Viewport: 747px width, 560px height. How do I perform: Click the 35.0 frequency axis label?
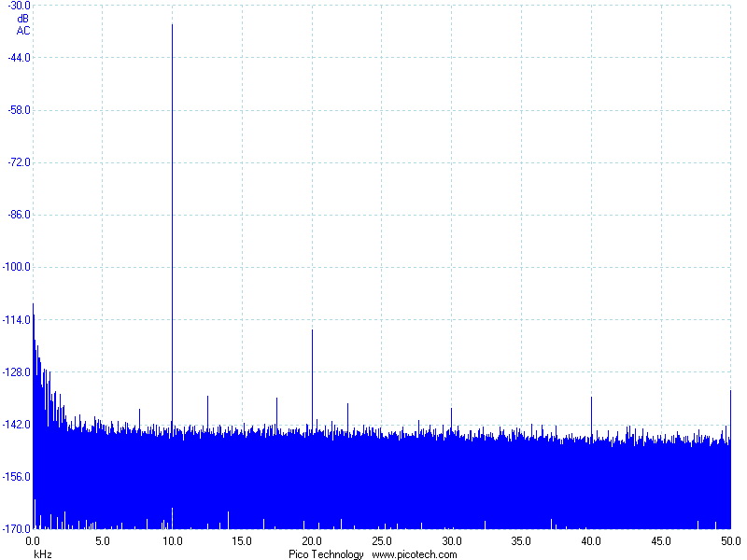pyautogui.click(x=521, y=541)
